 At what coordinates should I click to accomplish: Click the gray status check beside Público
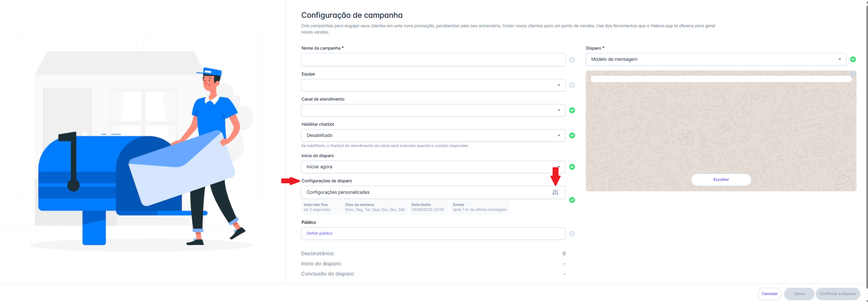tap(572, 234)
